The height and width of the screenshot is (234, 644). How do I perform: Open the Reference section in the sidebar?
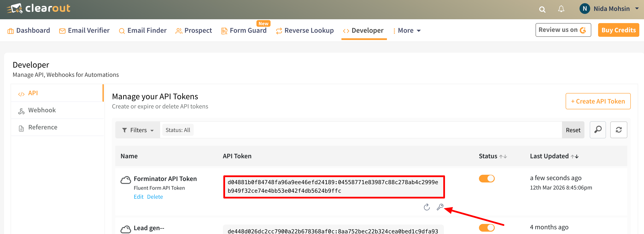(x=42, y=127)
